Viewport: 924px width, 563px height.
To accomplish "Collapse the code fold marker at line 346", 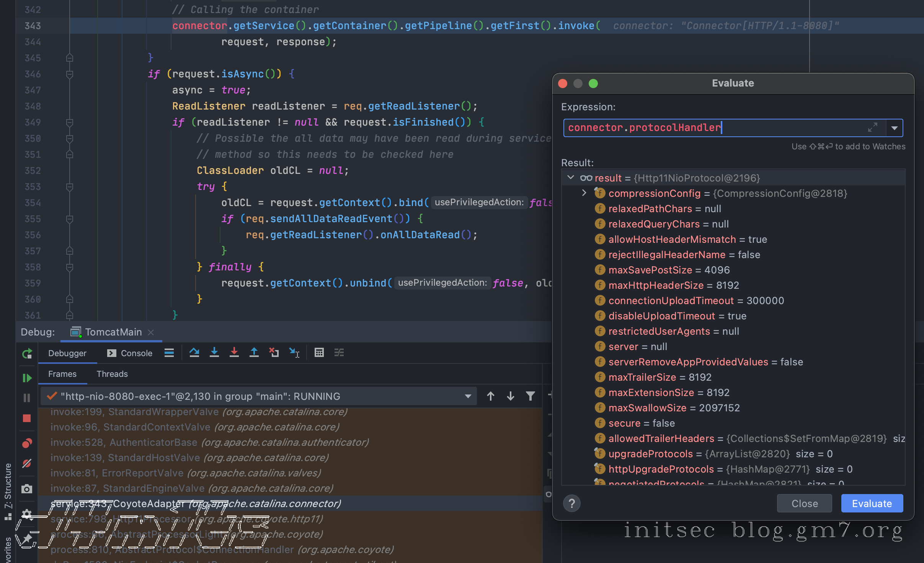I will 70,74.
